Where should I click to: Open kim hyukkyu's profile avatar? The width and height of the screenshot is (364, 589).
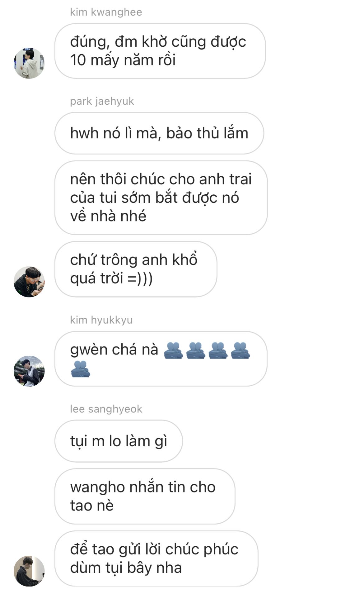pyautogui.click(x=29, y=371)
